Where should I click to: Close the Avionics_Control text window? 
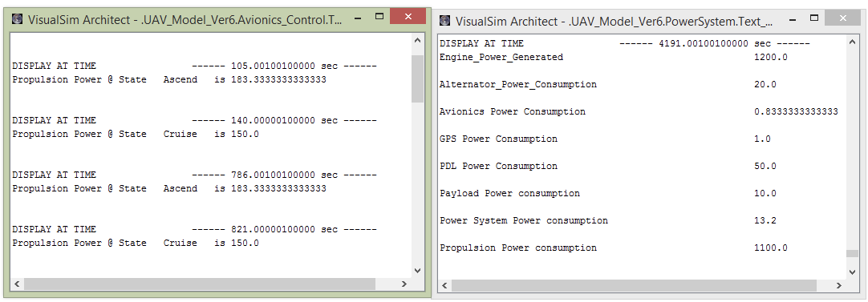(408, 17)
